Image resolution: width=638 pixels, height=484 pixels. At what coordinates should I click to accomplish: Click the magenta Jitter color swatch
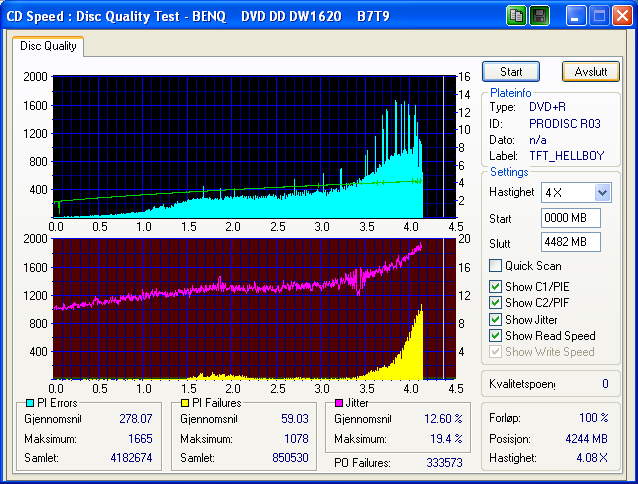339,403
